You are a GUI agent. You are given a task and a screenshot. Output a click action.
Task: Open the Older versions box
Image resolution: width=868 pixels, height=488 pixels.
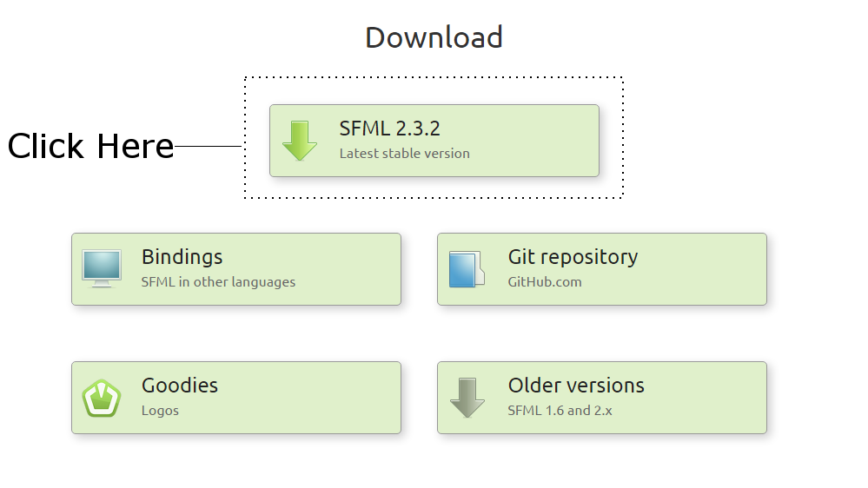coord(602,398)
